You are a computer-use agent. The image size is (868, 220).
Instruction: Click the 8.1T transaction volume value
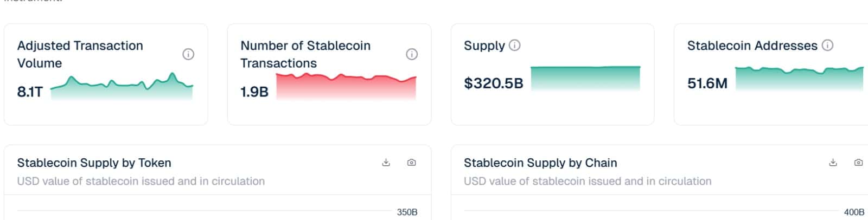30,92
